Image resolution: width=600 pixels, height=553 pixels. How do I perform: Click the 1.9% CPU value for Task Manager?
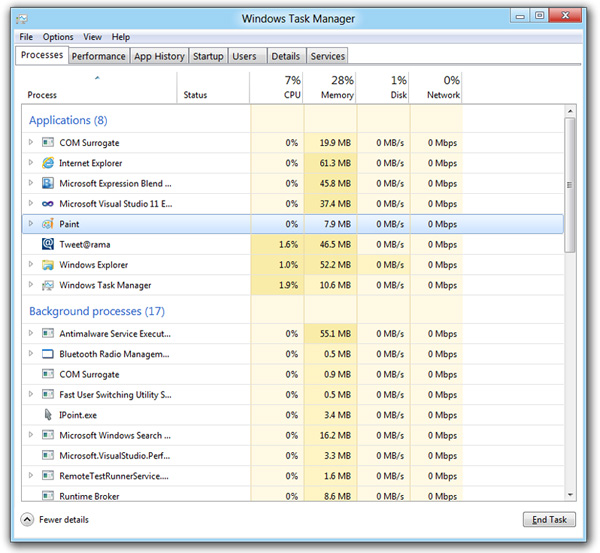[x=289, y=285]
